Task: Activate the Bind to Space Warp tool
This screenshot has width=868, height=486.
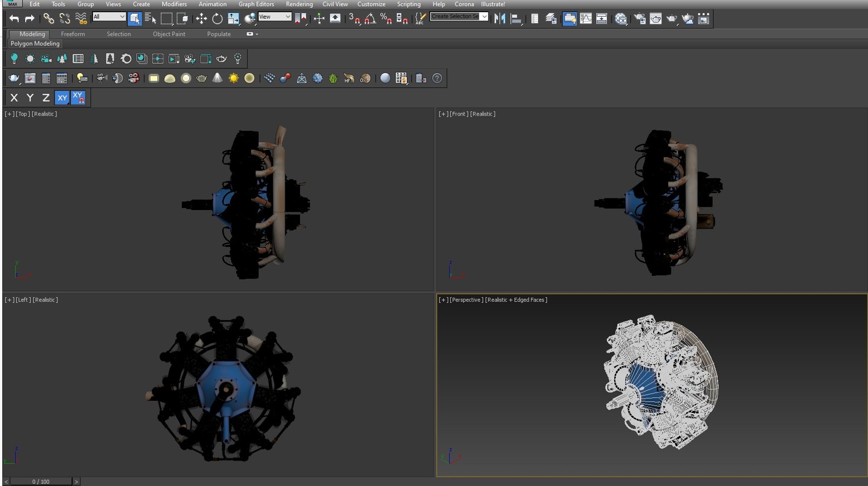Action: coord(81,19)
